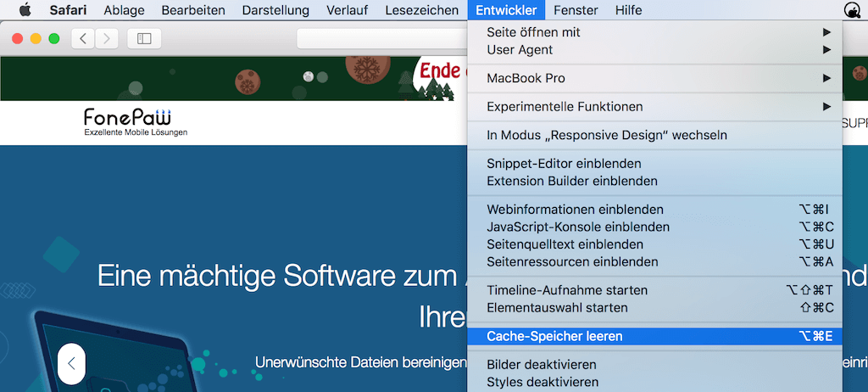Toggle 'Styles deaktivieren'
Viewport: 868px width, 392px height.
coord(655,382)
